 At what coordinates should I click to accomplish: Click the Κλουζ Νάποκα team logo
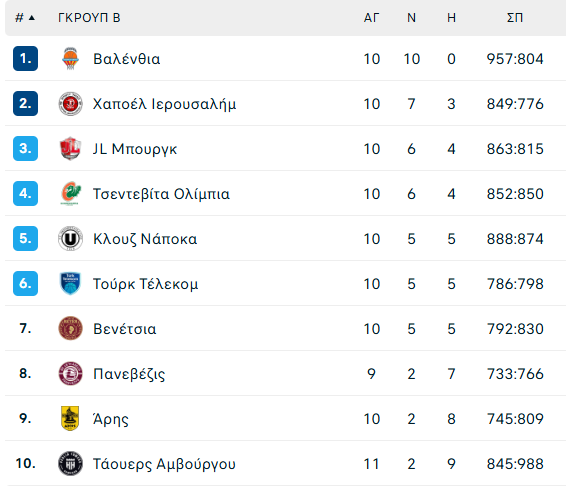(x=70, y=239)
